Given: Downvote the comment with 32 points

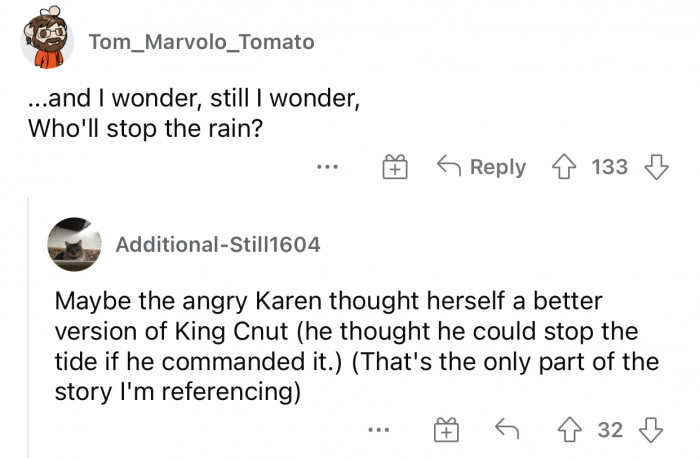Looking at the screenshot, I should [x=651, y=429].
